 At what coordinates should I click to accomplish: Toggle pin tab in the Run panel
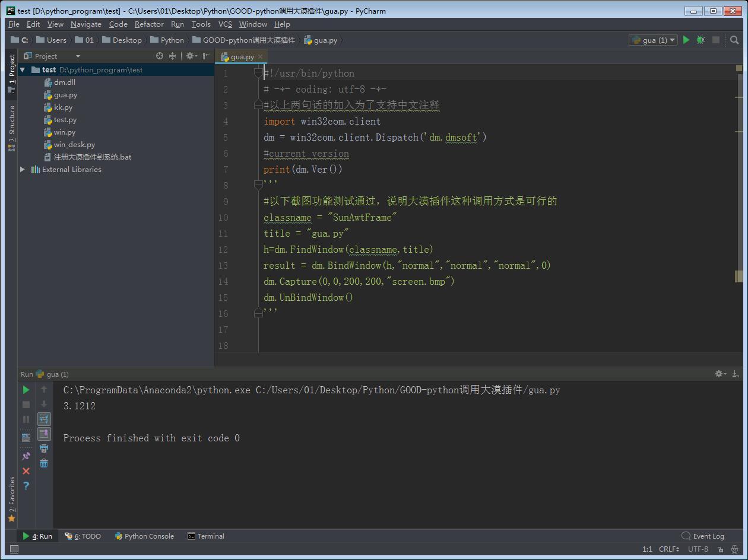26,456
